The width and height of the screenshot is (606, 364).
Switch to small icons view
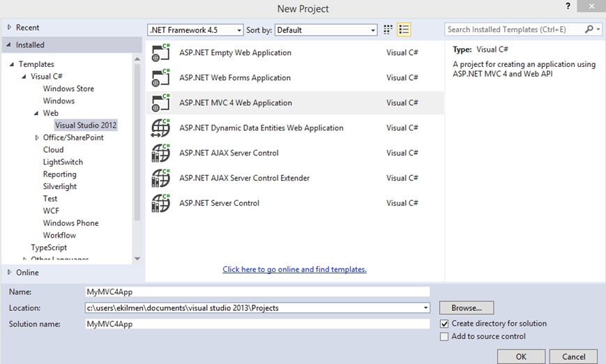pos(388,30)
